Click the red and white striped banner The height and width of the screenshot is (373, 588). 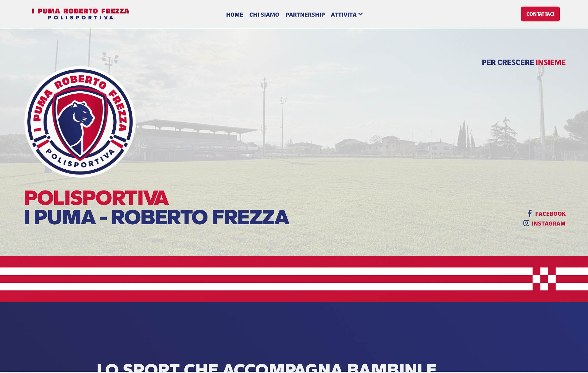coord(294,279)
